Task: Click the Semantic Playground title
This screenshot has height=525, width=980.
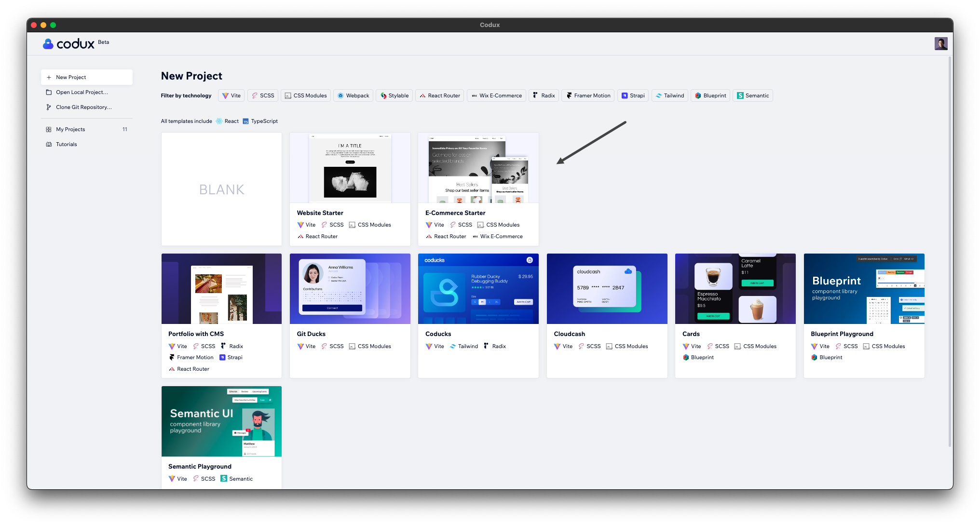Action: point(200,466)
